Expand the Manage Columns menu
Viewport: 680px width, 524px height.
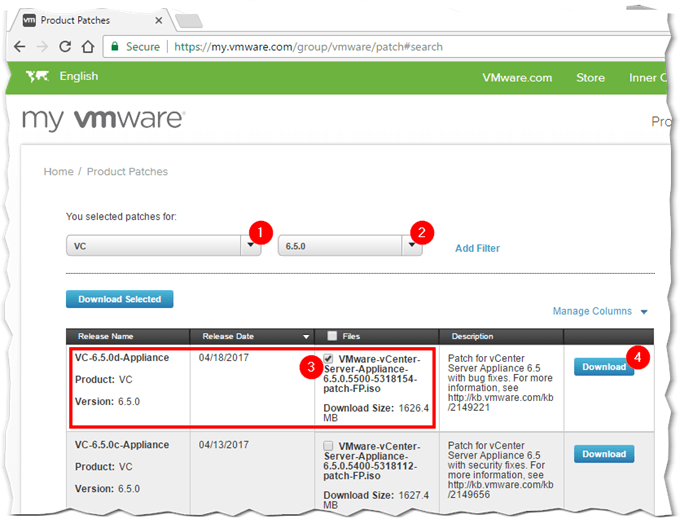pyautogui.click(x=600, y=311)
